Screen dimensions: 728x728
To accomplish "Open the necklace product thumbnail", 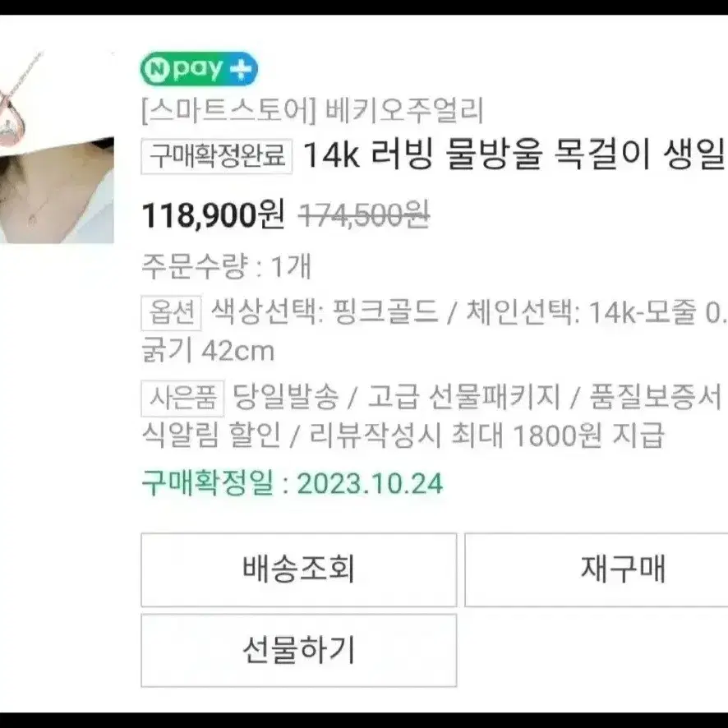I will pos(57,147).
